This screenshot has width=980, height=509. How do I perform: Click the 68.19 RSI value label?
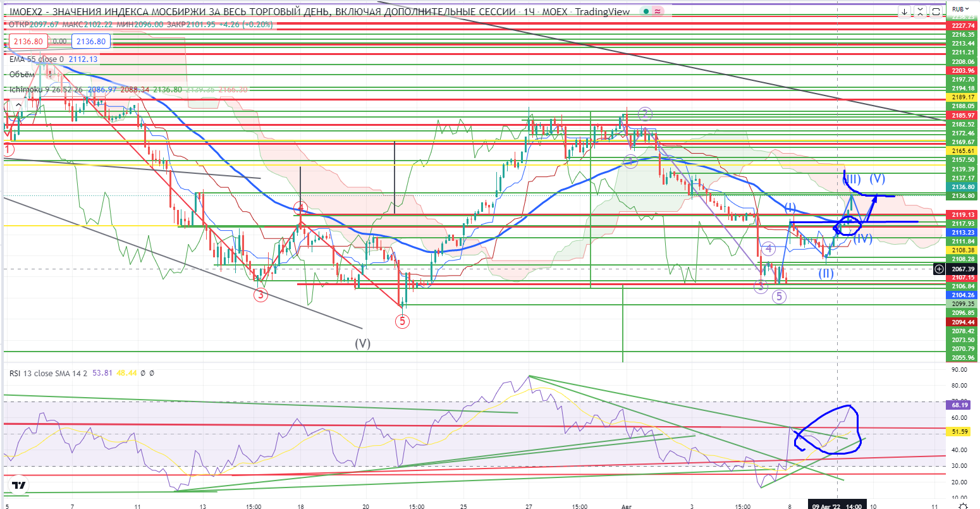coord(962,402)
